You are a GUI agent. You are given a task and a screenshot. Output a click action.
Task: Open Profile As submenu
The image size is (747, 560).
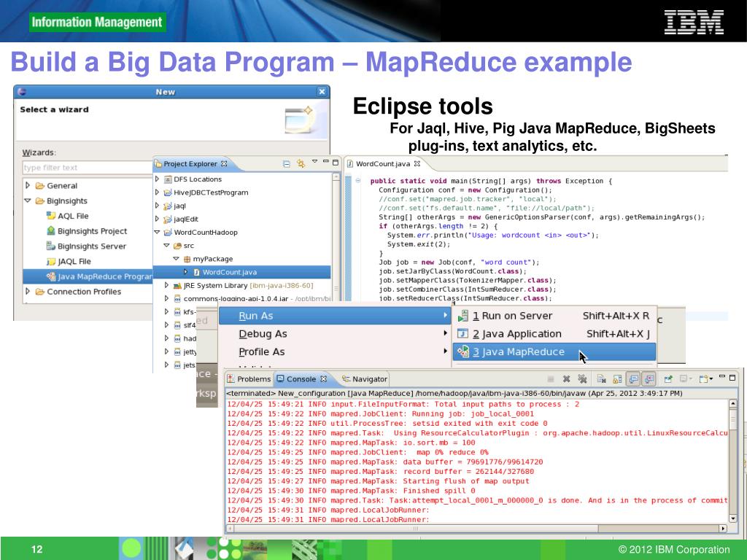(335, 352)
